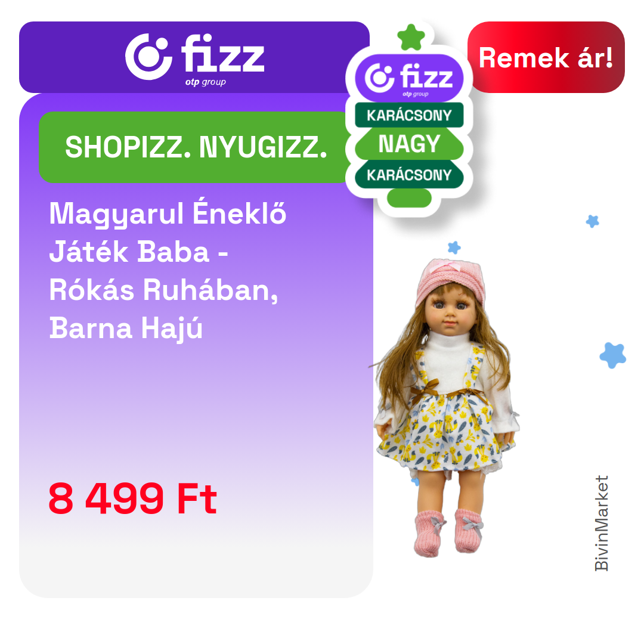Viewport: 644px width, 644px height.
Task: Click the blue star near Remek ár badge
Action: 592,221
